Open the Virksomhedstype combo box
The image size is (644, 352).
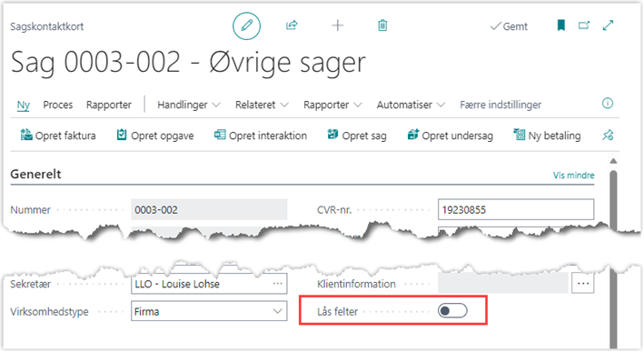click(209, 311)
